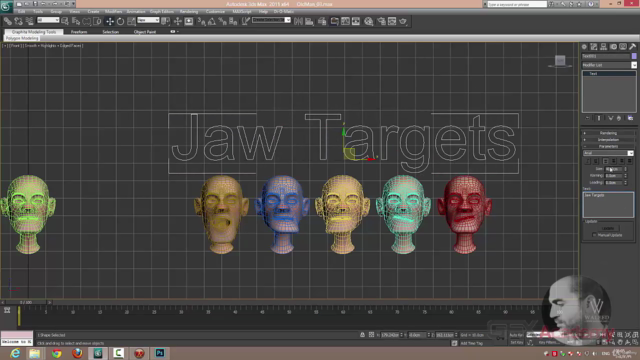Switch to the Object Paint ribbon tab

(x=145, y=32)
